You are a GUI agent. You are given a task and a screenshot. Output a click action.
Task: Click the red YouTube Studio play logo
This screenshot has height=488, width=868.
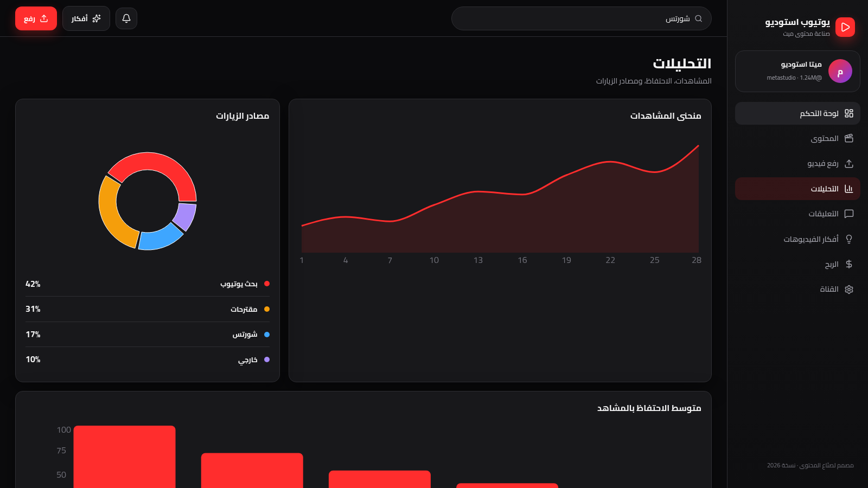(845, 27)
